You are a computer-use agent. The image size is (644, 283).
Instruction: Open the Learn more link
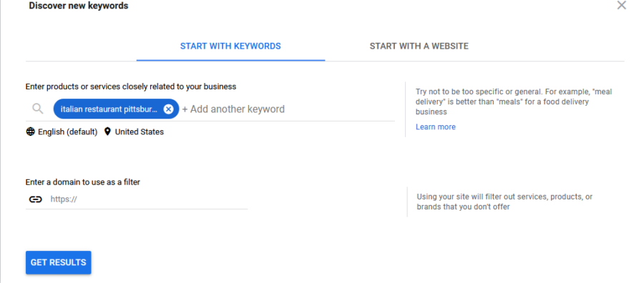435,126
